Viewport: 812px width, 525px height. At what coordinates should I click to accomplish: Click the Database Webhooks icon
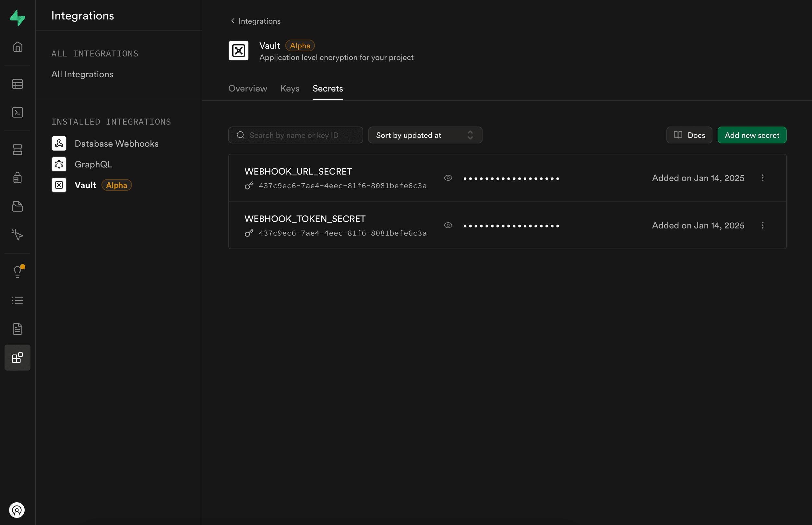(59, 143)
